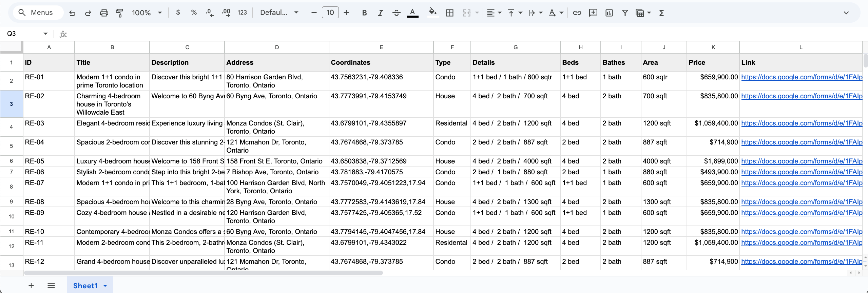Open the Menus search box
Viewport: 868px width, 293px height.
pyautogui.click(x=38, y=13)
